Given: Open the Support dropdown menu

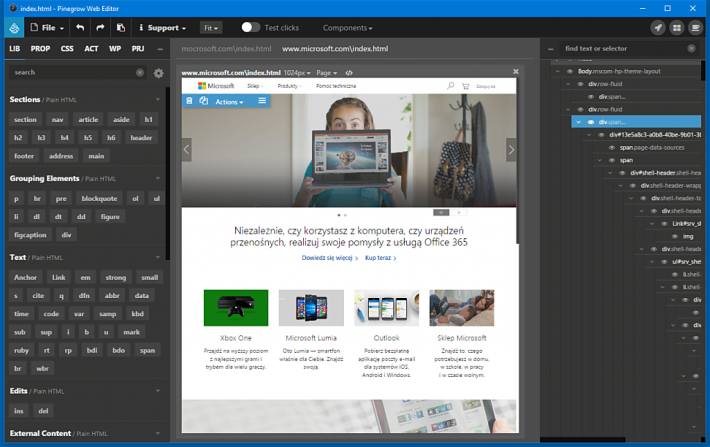Looking at the screenshot, I should click(x=163, y=28).
